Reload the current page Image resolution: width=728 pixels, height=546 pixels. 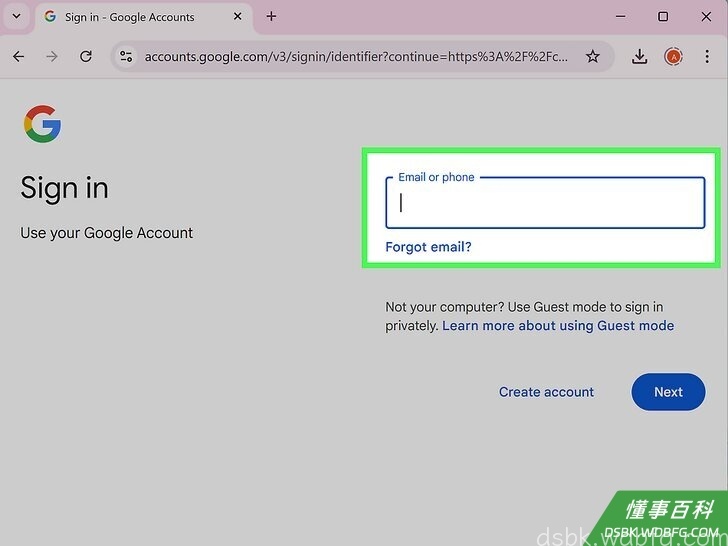pyautogui.click(x=86, y=57)
